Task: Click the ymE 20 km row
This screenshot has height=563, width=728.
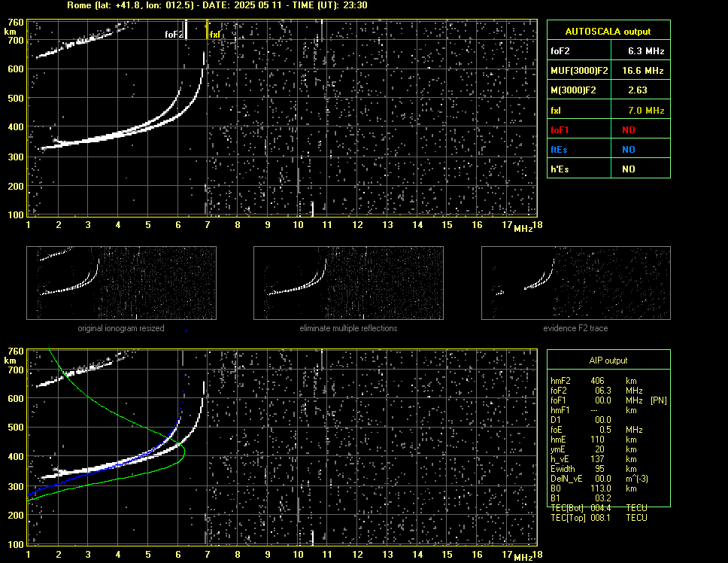Action: pos(593,449)
